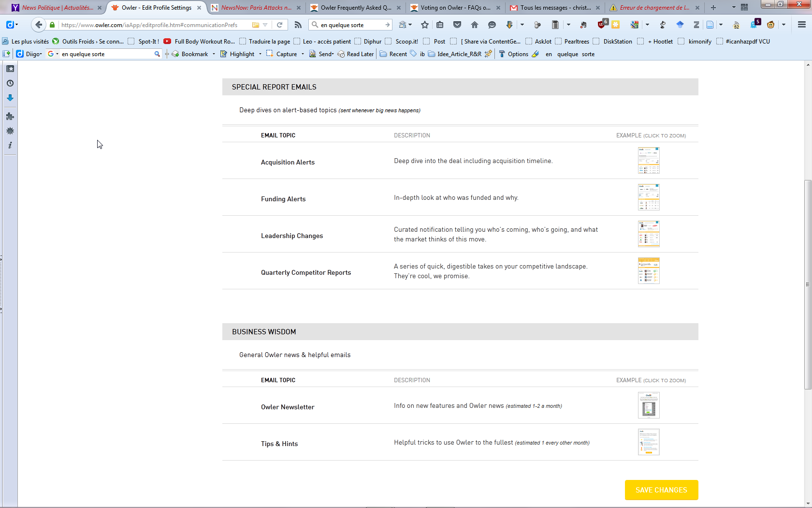
Task: Click the page vertical scrollbar thumb
Action: (808, 284)
